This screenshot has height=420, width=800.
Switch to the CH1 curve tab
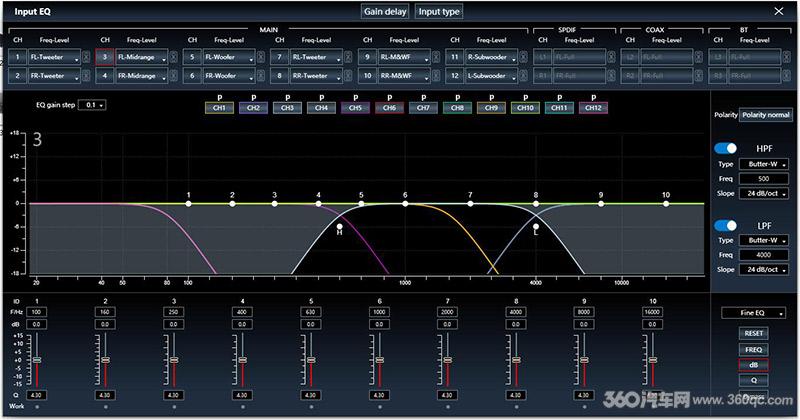click(219, 108)
